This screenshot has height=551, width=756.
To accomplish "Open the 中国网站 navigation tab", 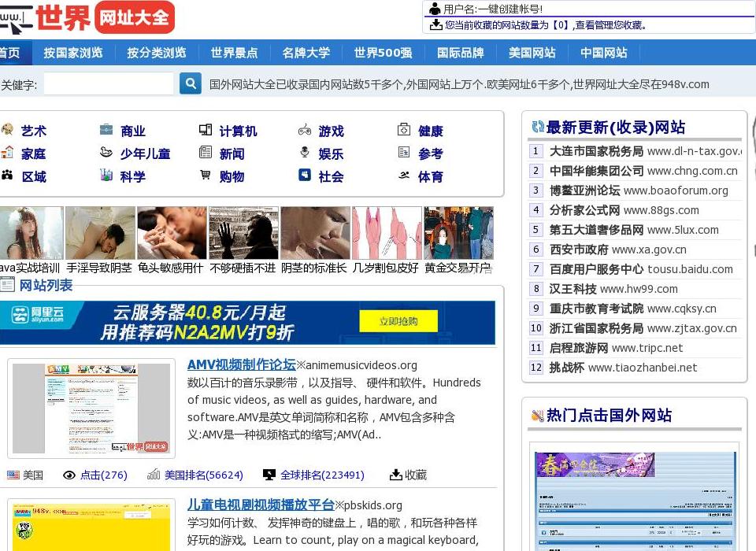I will (x=604, y=53).
